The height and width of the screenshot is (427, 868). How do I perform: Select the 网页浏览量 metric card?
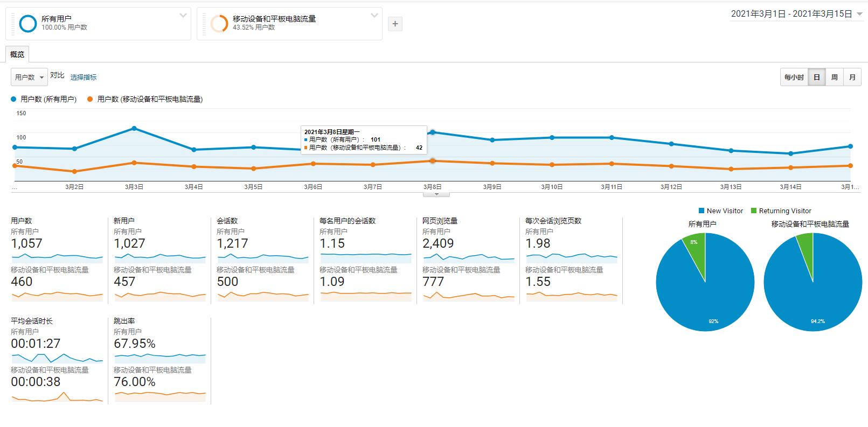(x=468, y=260)
